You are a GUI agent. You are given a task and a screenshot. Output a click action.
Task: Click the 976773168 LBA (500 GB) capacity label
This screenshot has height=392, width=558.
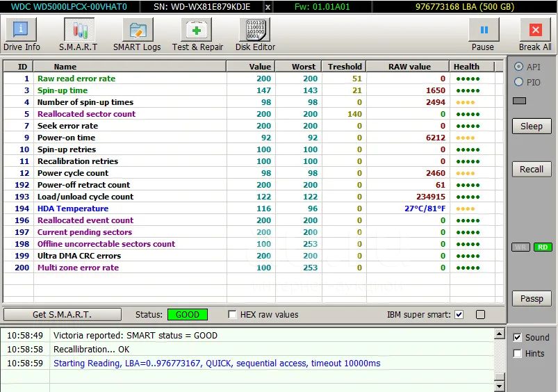coord(465,7)
